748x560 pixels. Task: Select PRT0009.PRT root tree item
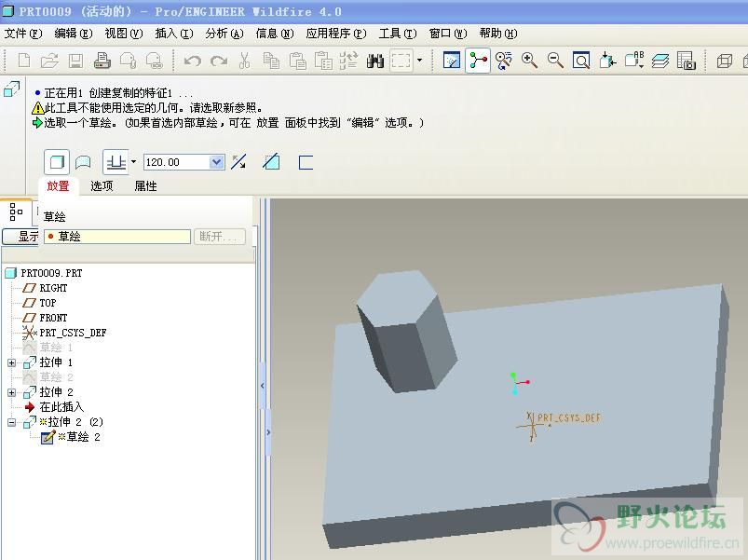point(51,273)
